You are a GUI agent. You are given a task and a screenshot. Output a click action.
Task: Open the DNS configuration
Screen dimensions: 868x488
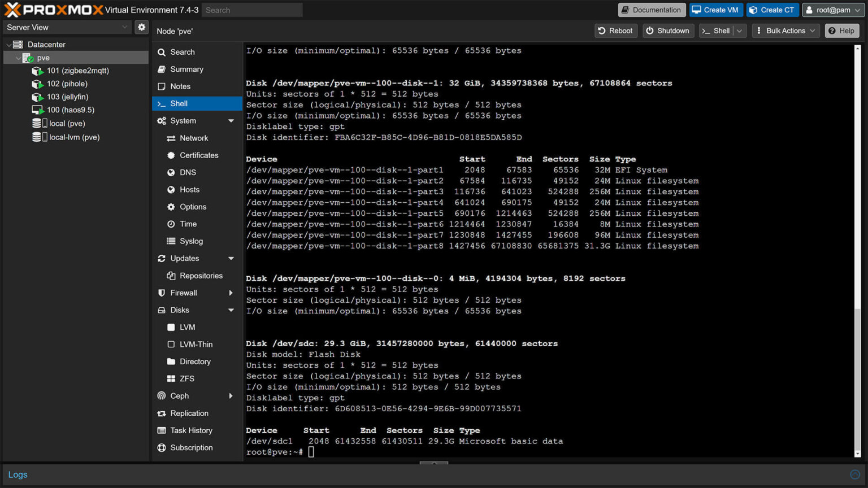(188, 172)
